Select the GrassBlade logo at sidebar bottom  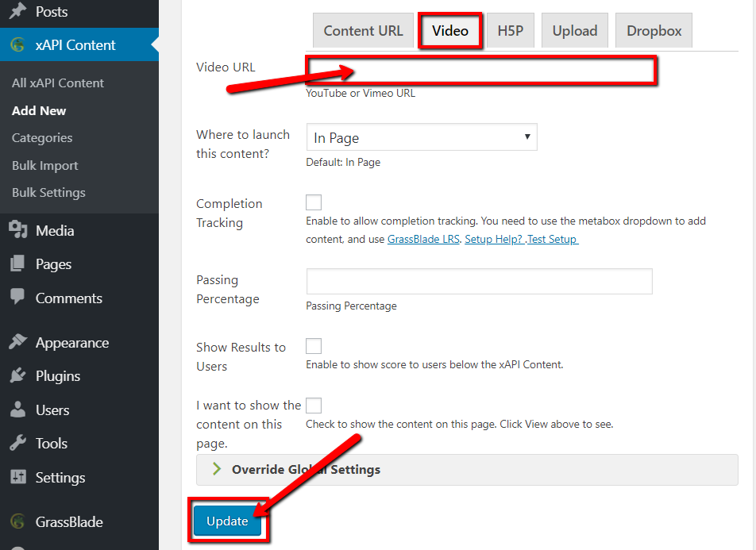(x=17, y=521)
